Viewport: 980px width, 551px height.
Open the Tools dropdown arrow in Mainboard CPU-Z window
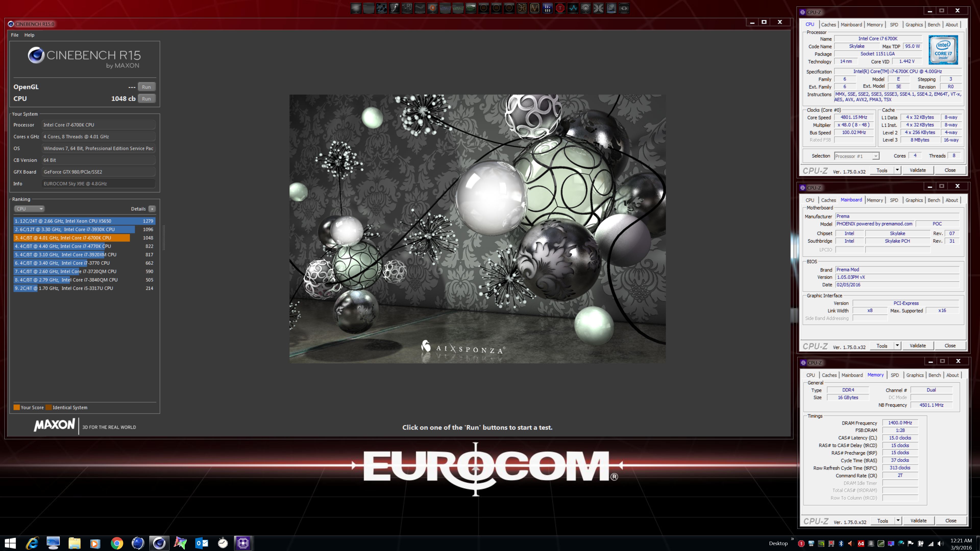coord(897,345)
